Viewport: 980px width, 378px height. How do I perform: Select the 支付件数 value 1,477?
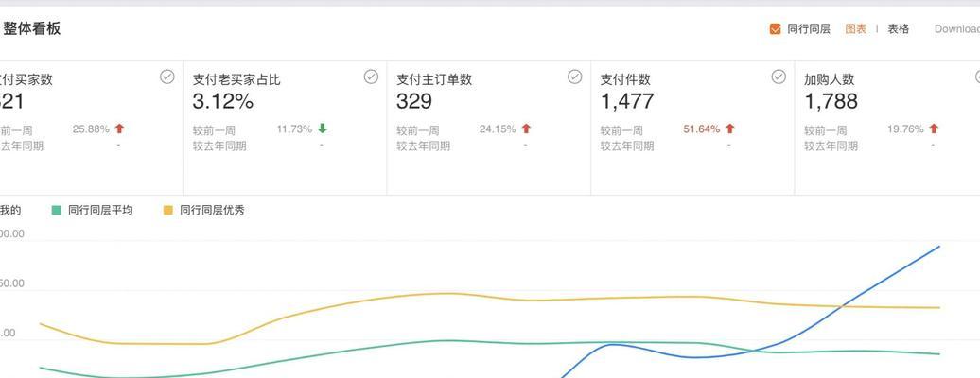click(x=627, y=101)
